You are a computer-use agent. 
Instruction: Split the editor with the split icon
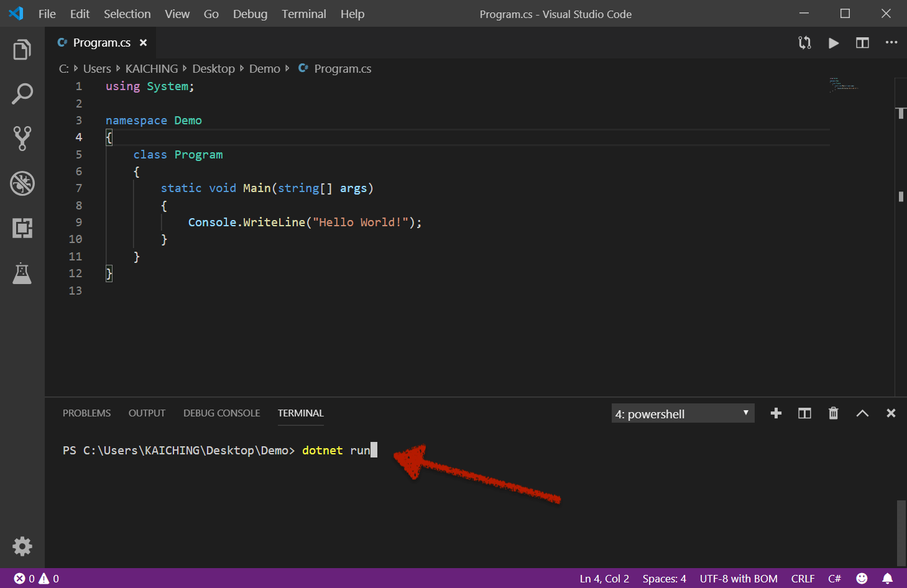pyautogui.click(x=862, y=43)
